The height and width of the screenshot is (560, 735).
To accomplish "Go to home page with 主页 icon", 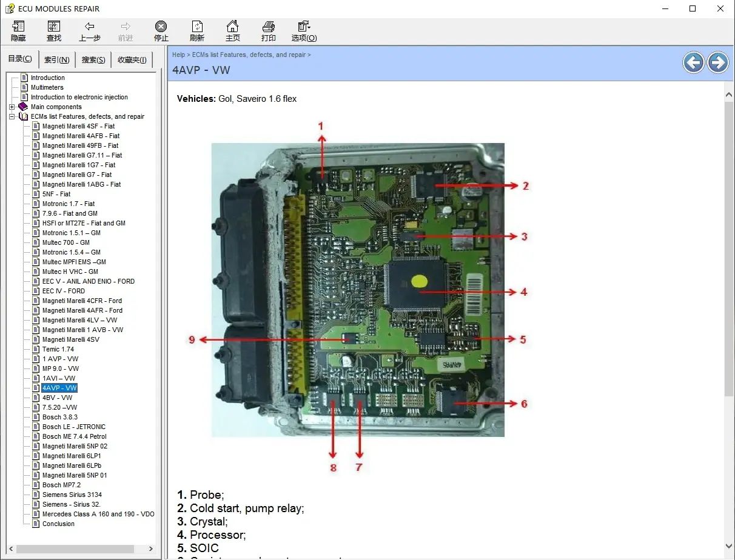I will [233, 30].
